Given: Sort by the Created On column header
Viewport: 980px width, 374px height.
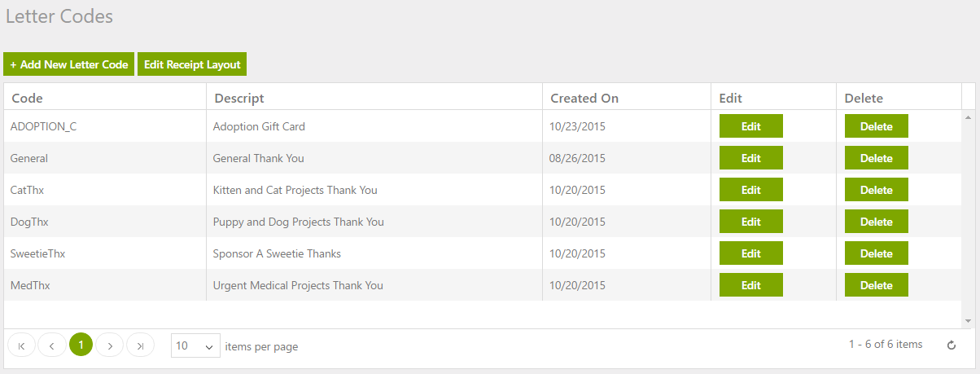Looking at the screenshot, I should coord(584,99).
